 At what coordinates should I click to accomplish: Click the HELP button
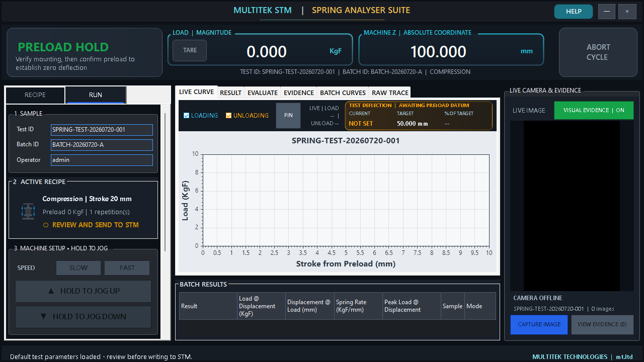click(574, 12)
